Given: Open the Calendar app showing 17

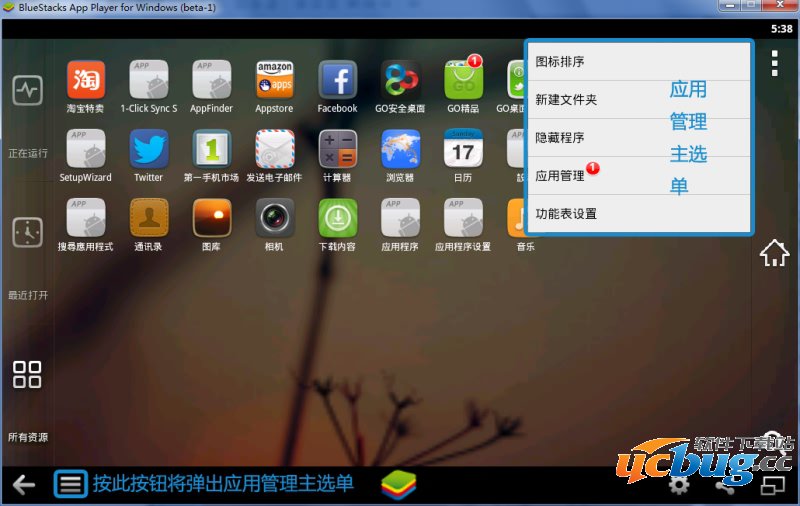Looking at the screenshot, I should coord(463,148).
